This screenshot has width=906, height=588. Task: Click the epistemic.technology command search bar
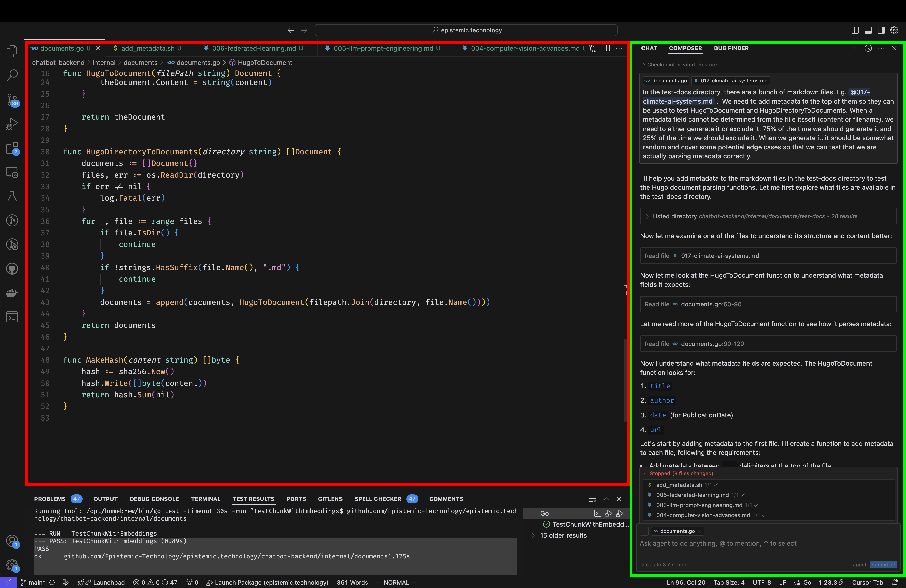click(x=466, y=30)
